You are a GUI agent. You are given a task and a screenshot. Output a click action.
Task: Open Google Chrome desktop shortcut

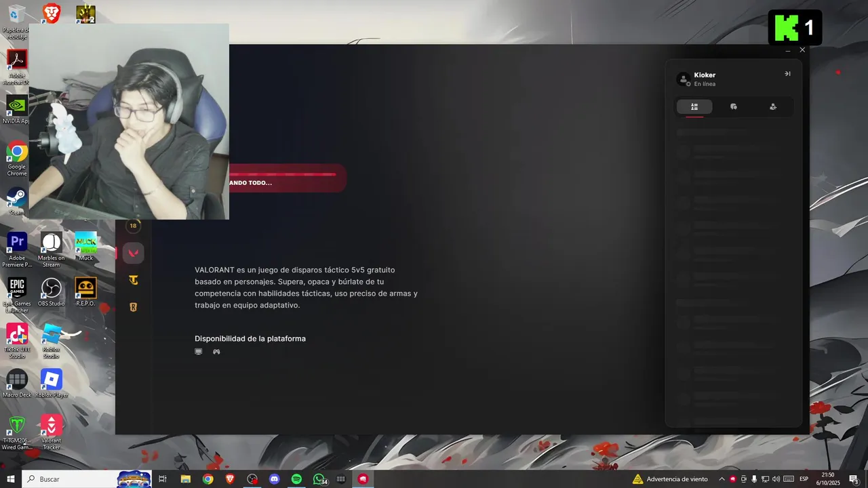coord(17,159)
